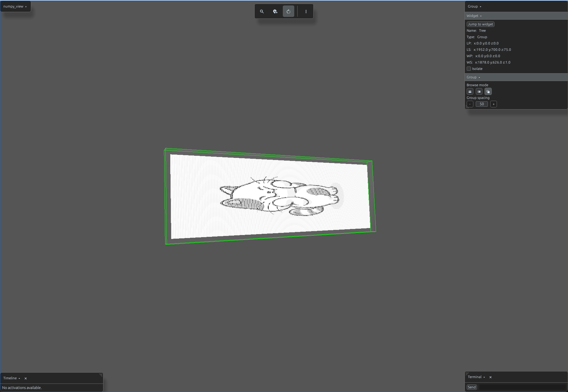The height and width of the screenshot is (392, 568).
Task: Select the stacked layers browse mode icon
Action: 488,92
